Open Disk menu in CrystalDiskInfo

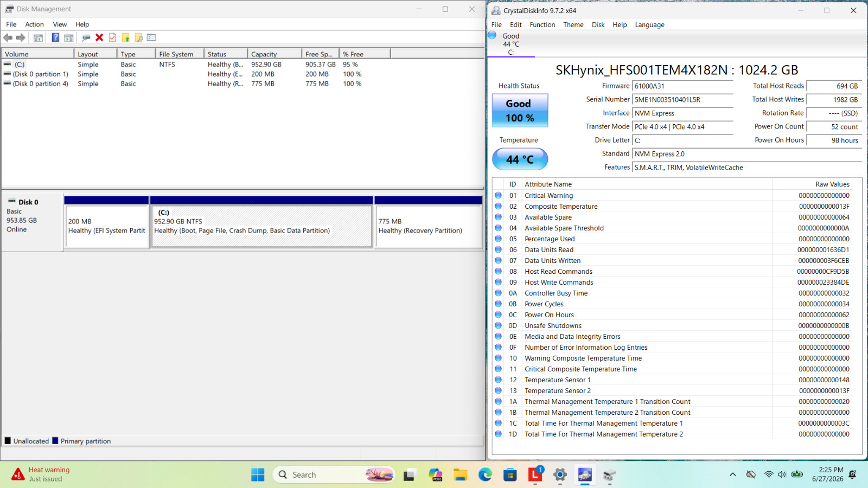[x=598, y=25]
